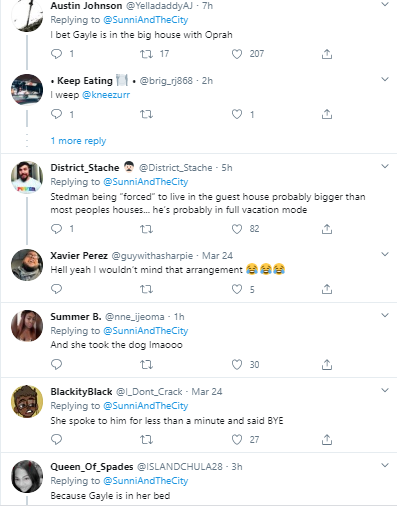The height and width of the screenshot is (506, 397).
Task: Open the options chevron on District_Stache's tweet
Action: pos(385,166)
